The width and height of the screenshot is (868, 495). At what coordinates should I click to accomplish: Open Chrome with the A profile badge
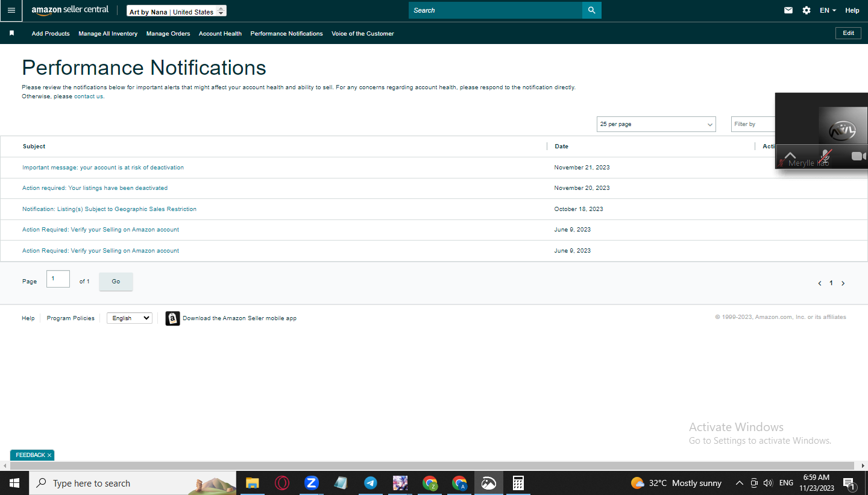pos(459,483)
